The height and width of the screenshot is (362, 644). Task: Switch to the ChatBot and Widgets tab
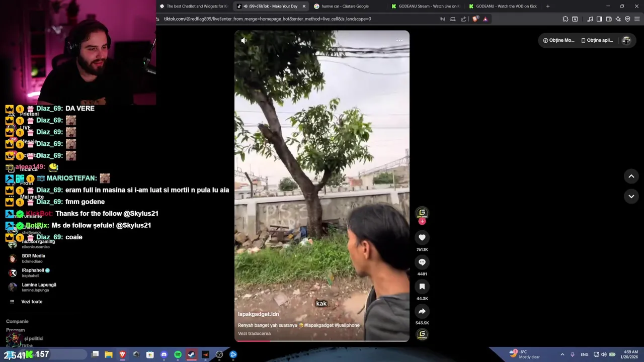[193, 6]
